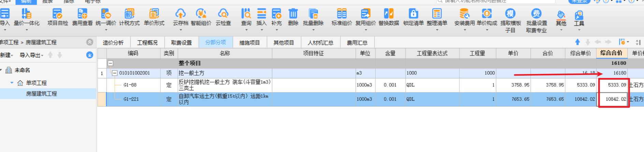Select the 分部分项 tab

(216, 42)
